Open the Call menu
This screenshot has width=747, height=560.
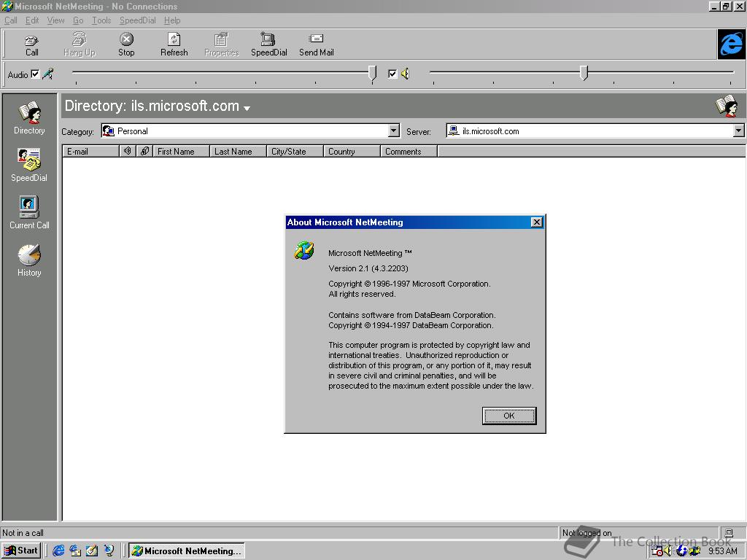[10, 20]
